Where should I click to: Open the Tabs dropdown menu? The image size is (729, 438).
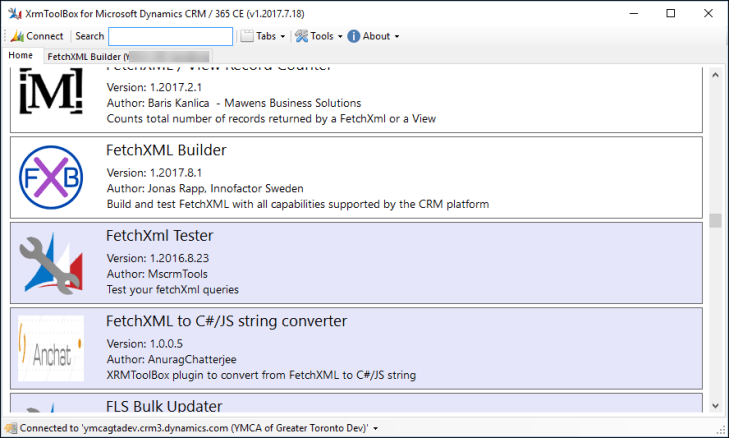click(263, 36)
